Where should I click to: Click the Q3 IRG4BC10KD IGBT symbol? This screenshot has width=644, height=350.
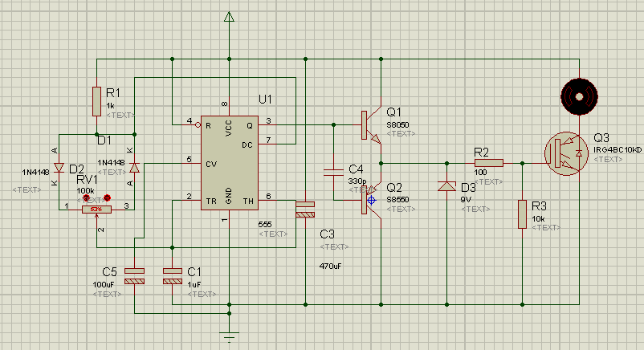tap(567, 153)
